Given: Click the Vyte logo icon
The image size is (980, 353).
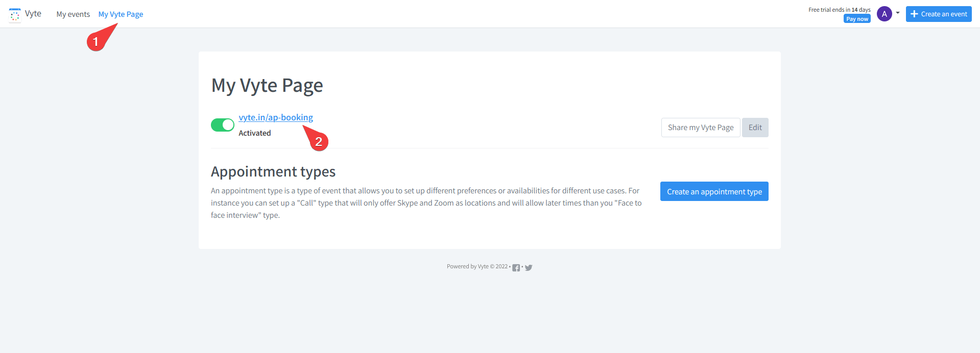Looking at the screenshot, I should point(15,15).
